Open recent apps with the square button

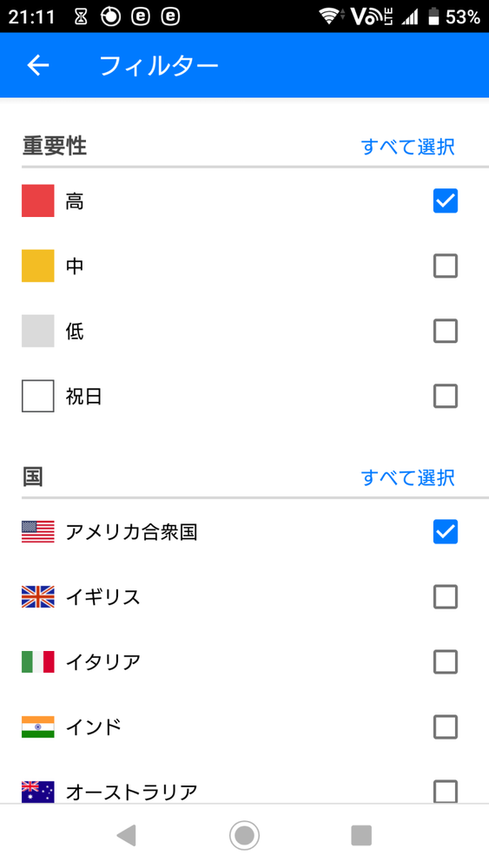[x=361, y=835]
